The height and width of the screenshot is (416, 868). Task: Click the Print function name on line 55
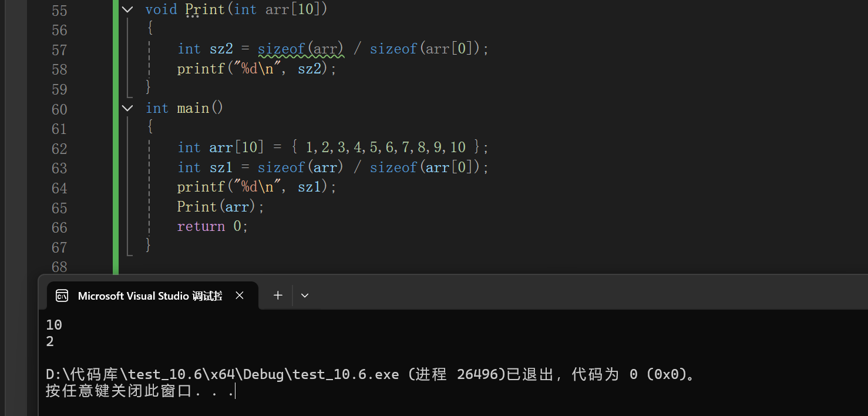click(205, 10)
